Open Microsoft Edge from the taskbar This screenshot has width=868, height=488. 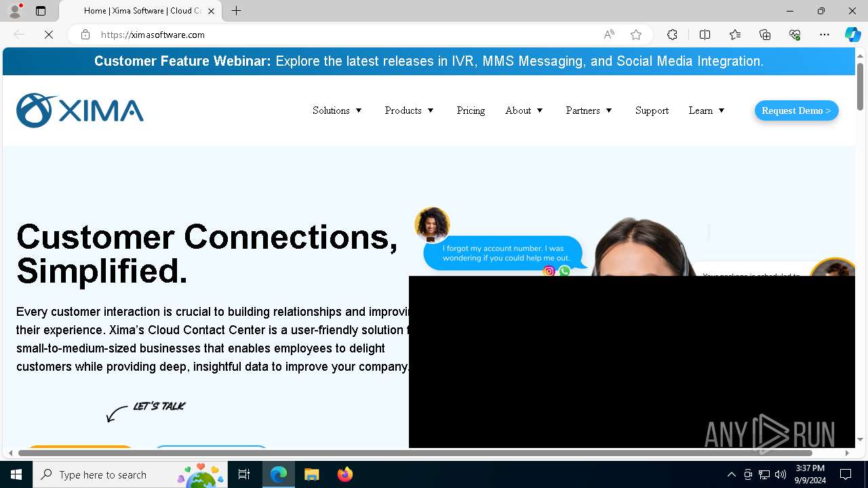[279, 474]
